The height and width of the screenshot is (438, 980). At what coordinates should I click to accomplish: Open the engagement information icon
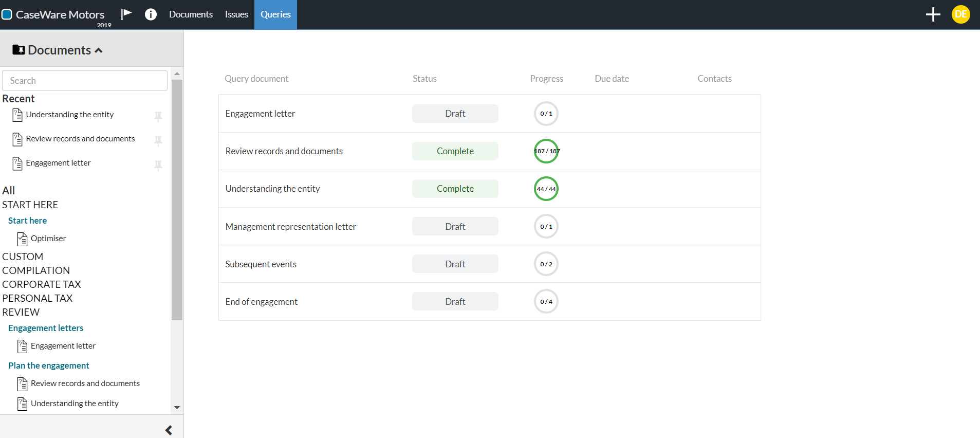point(151,14)
